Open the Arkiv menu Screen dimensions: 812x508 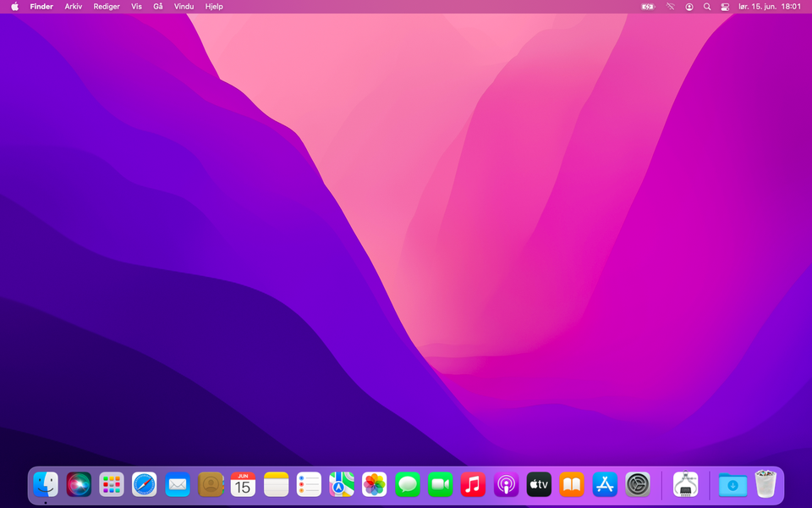coord(74,6)
